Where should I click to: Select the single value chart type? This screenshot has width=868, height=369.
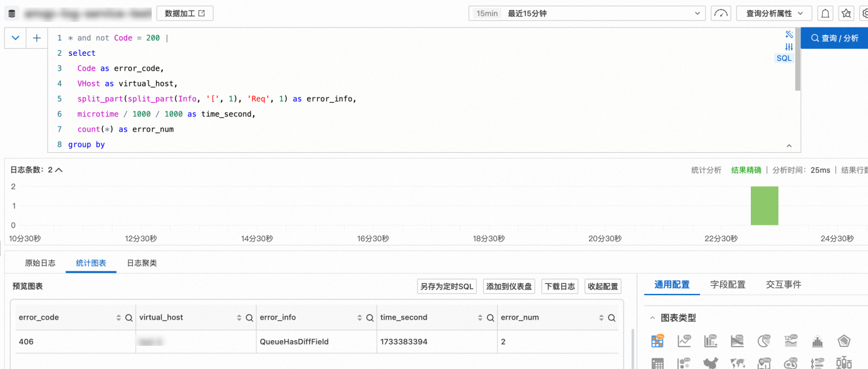[791, 341]
